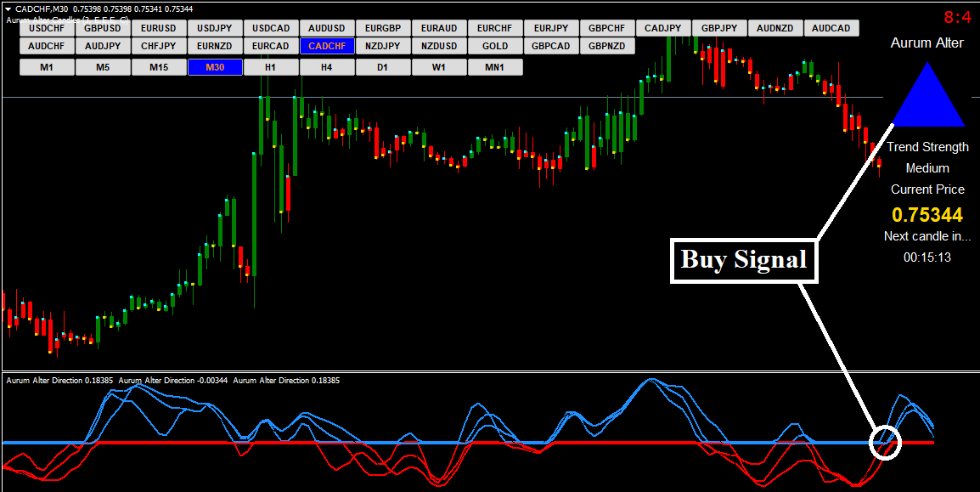
Task: Select the highlighted M30 timeframe button
Action: [x=215, y=67]
